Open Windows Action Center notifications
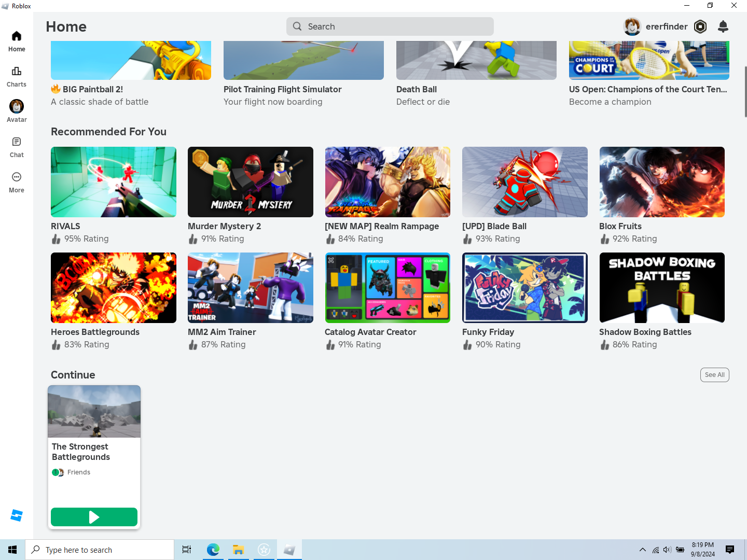The width and height of the screenshot is (747, 560). [x=730, y=550]
